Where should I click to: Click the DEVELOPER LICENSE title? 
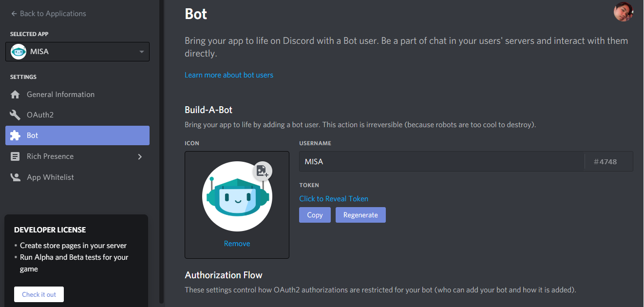click(x=50, y=230)
